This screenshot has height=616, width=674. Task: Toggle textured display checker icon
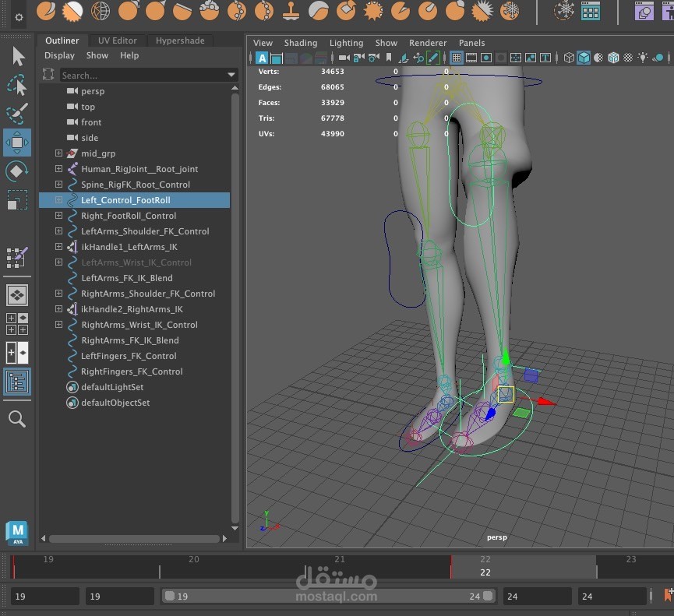(628, 58)
